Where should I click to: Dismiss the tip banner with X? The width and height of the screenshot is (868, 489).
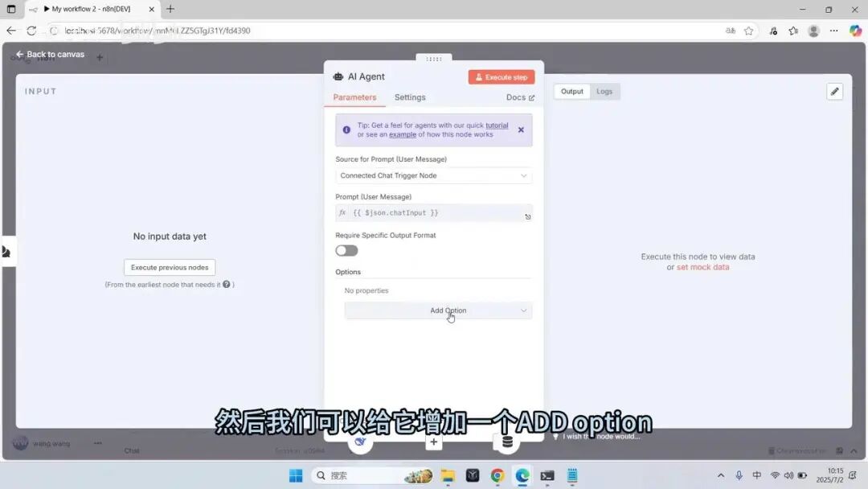520,129
